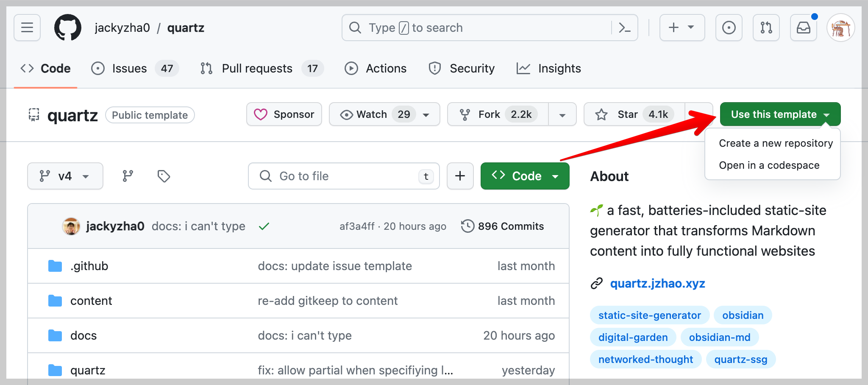This screenshot has height=385, width=868.
Task: Open the pull requests icon in header
Action: click(766, 28)
